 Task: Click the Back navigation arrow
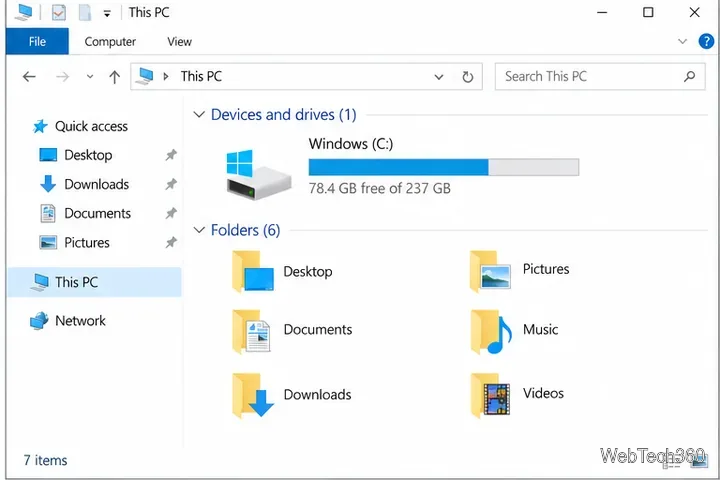(x=29, y=77)
